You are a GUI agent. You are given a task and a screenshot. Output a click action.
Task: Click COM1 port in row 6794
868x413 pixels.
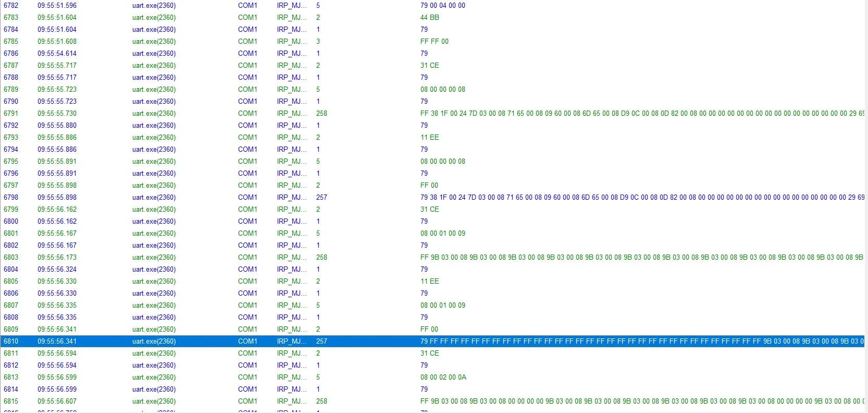click(247, 150)
